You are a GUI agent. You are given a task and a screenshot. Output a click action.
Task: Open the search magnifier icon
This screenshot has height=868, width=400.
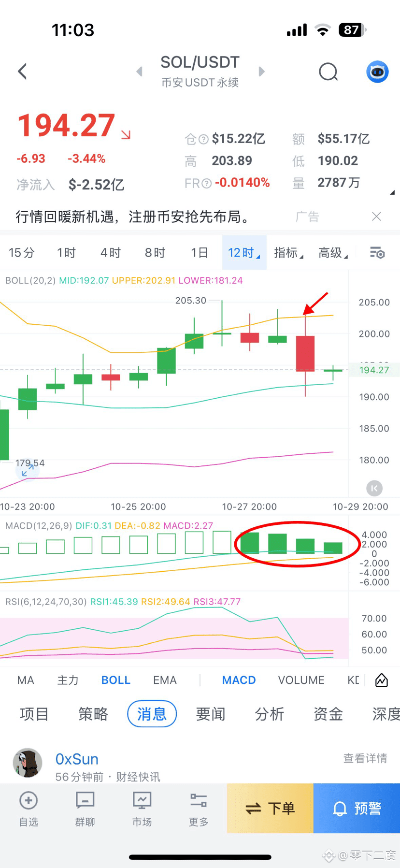(329, 72)
